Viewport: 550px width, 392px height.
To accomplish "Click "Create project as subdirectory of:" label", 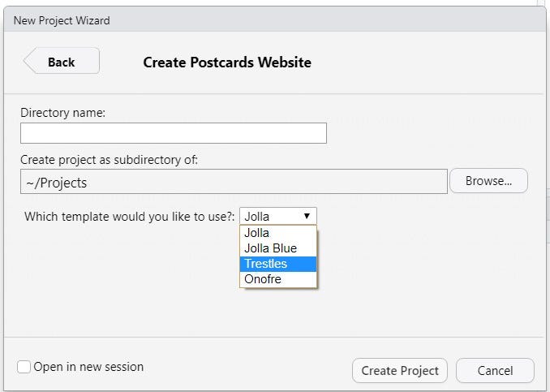I will point(109,160).
